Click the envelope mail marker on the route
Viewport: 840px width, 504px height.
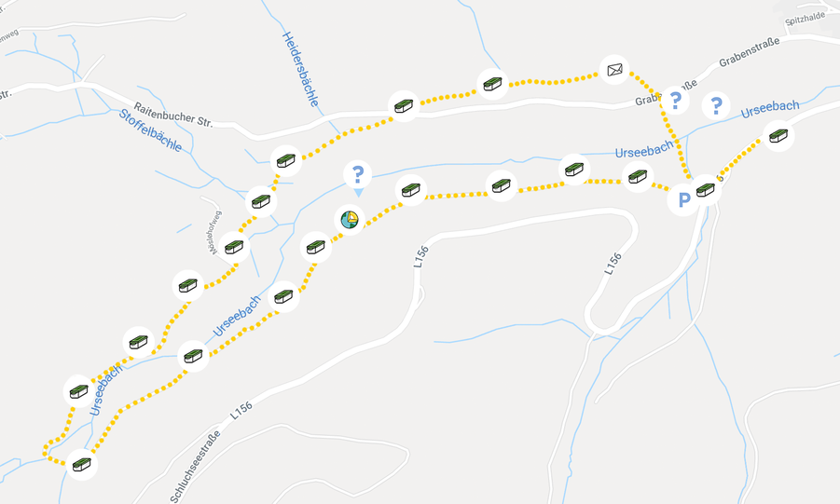[614, 70]
